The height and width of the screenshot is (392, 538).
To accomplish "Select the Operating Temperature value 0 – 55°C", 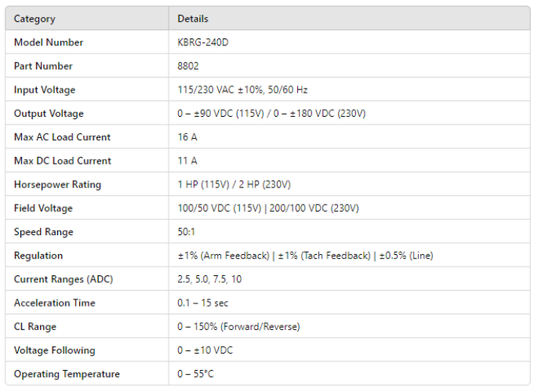I will click(195, 374).
